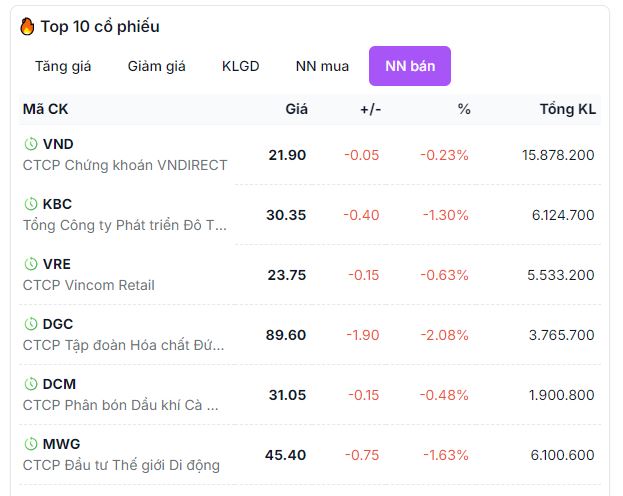The width and height of the screenshot is (623, 496).
Task: Click the clock icon next to DCM
Action: 31,384
